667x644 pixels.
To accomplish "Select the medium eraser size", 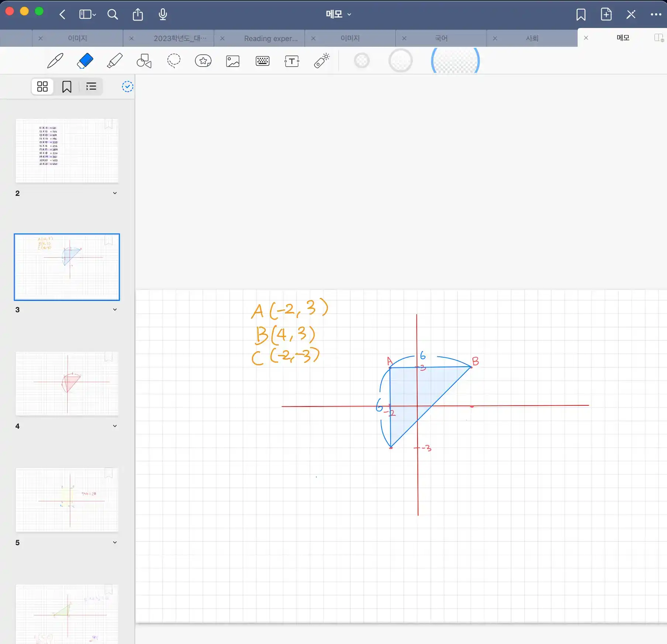I will pos(400,60).
